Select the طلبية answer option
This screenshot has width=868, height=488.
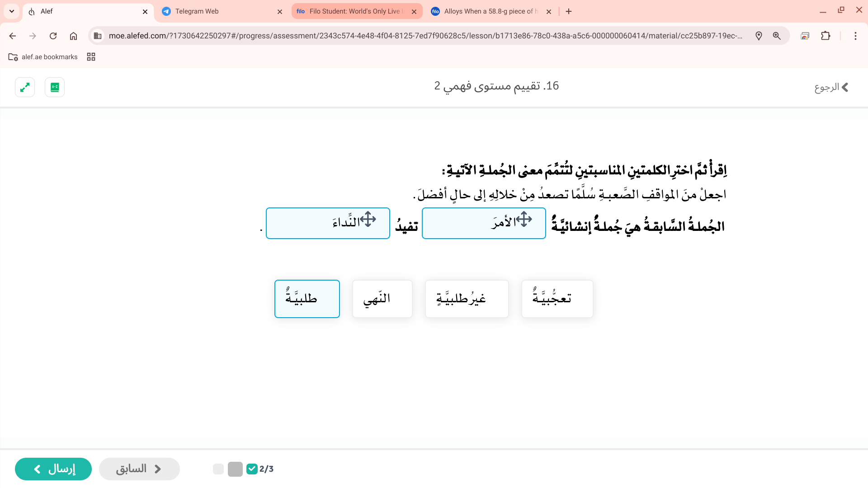[x=307, y=299]
